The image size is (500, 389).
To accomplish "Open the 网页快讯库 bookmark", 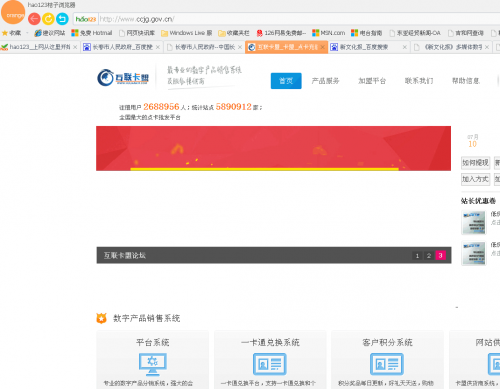I will (137, 33).
